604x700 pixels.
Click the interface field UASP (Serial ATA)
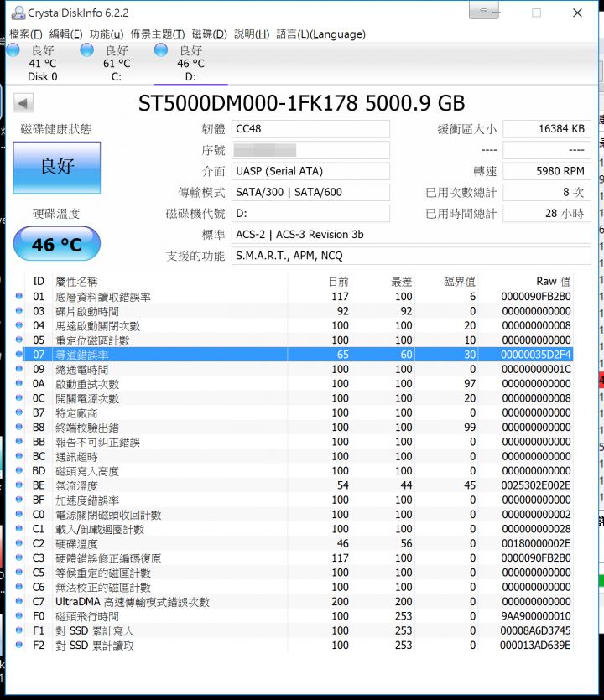[310, 171]
